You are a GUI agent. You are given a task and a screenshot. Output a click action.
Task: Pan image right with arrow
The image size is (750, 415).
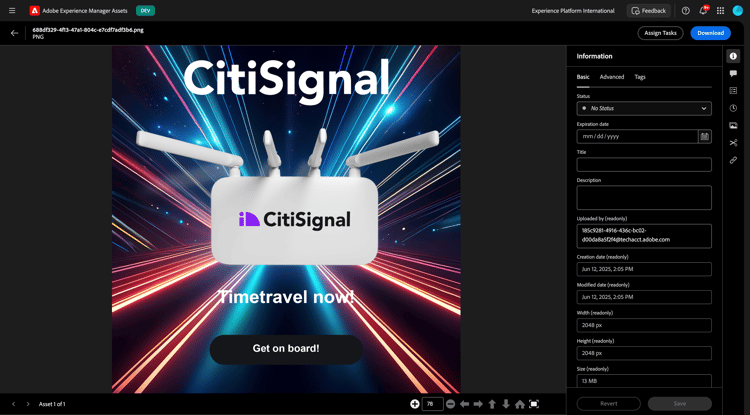point(478,404)
